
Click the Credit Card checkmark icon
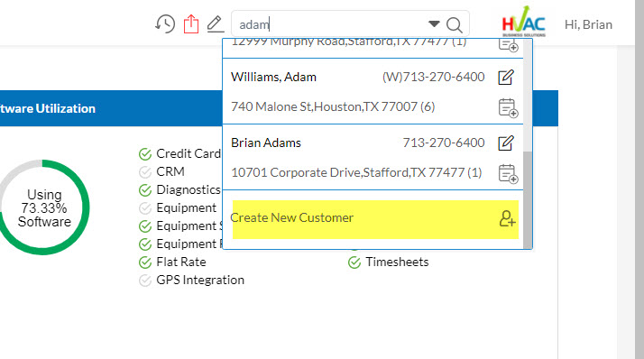point(145,154)
